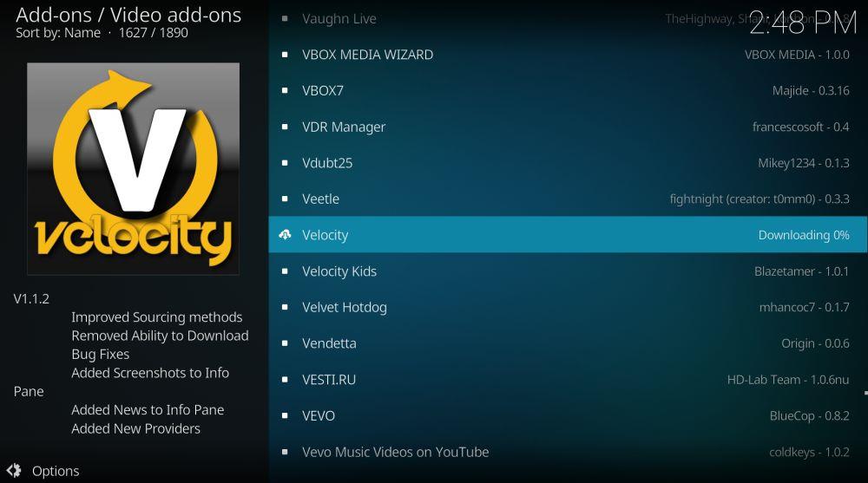Click the bullet icon beside Vendetta
This screenshot has width=868, height=483.
pos(285,343)
